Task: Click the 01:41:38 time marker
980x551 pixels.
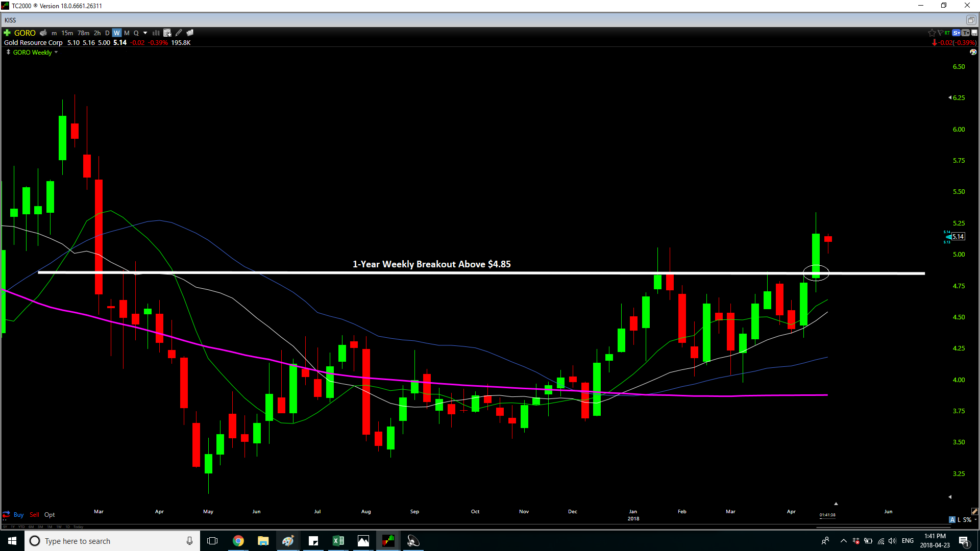Action: pos(827,515)
